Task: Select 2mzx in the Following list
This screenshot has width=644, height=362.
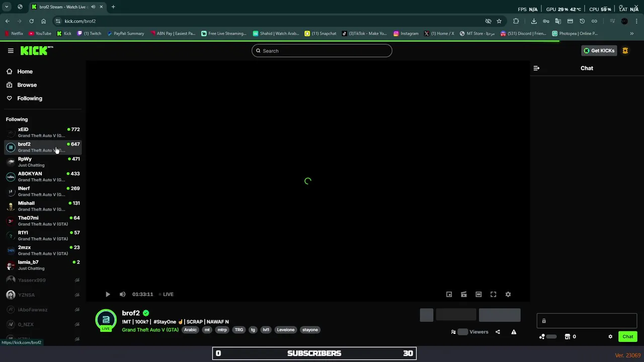Action: coord(43,250)
